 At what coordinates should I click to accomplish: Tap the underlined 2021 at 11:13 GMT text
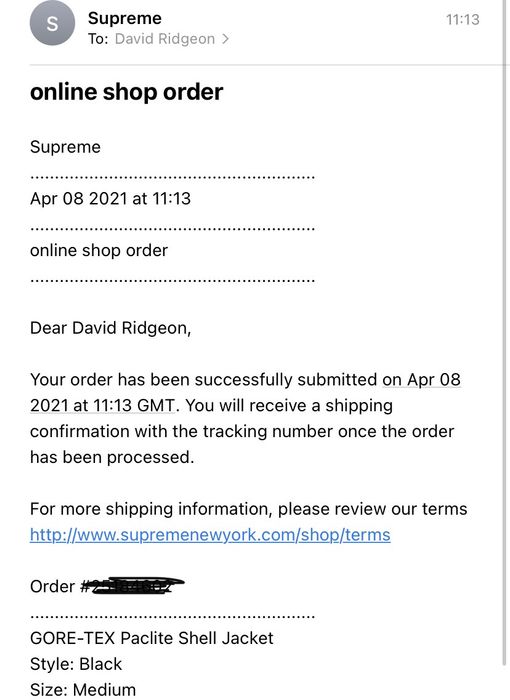pyautogui.click(x=103, y=405)
